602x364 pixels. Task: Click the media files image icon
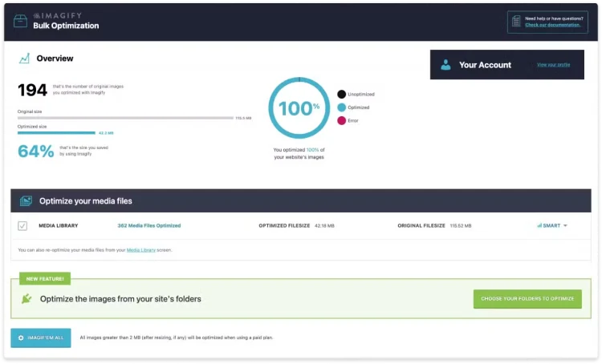26,200
